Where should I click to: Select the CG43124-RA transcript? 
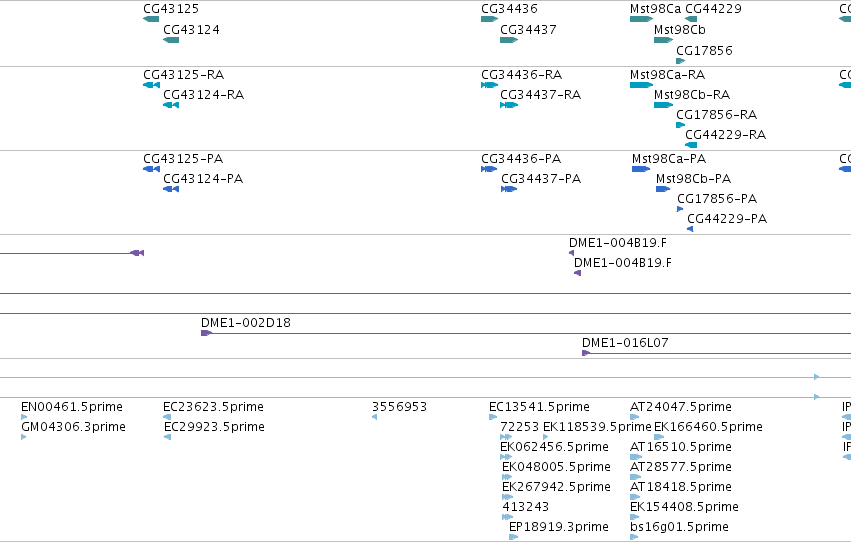[x=171, y=105]
